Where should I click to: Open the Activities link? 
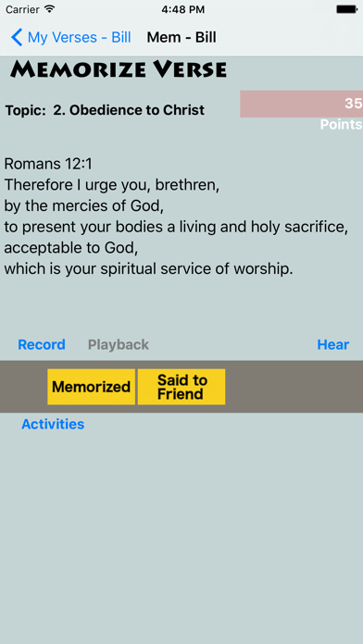[53, 424]
